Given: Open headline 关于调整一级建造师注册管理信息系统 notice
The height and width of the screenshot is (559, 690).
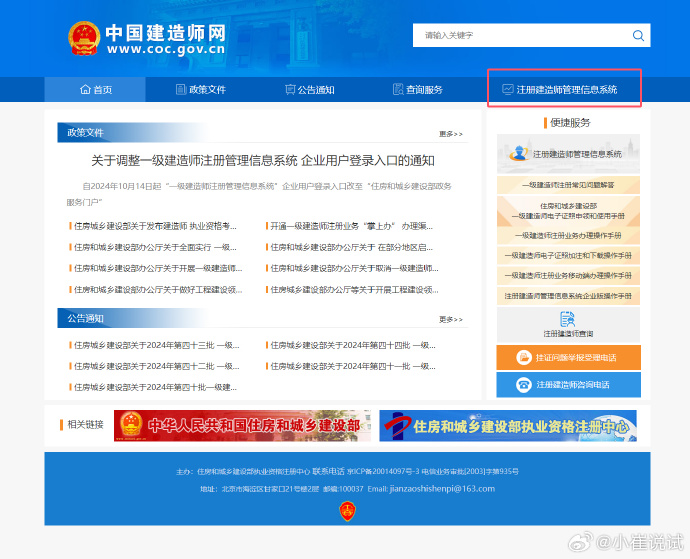Looking at the screenshot, I should click(262, 160).
